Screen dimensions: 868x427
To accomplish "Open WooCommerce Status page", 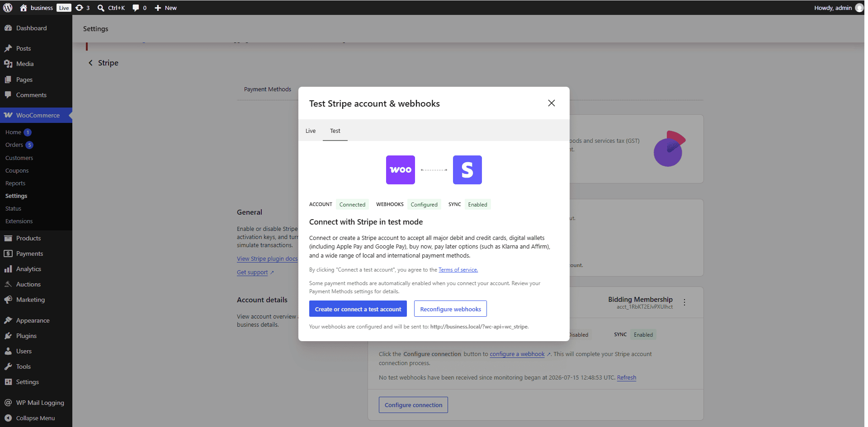I will click(x=13, y=208).
